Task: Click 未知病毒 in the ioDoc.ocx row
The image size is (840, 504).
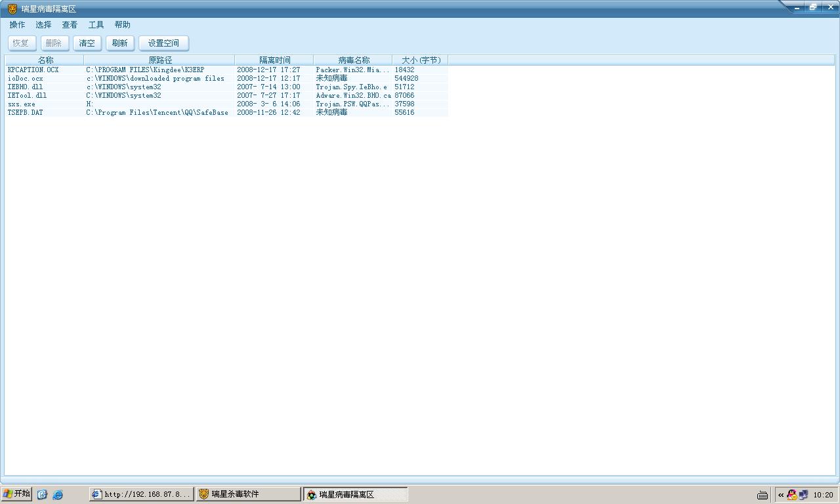Action: pos(331,78)
